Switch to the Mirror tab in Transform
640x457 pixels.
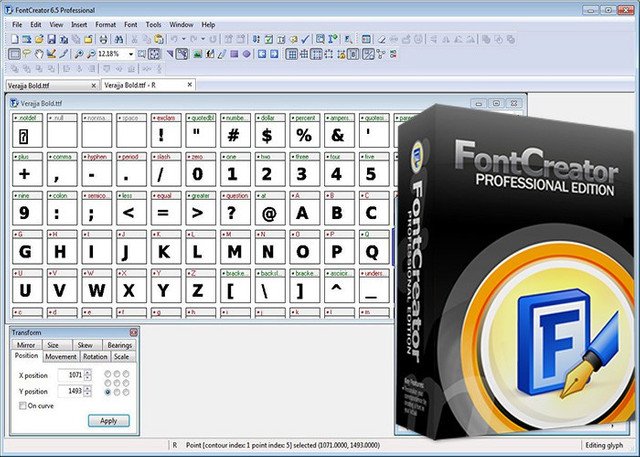(x=26, y=345)
